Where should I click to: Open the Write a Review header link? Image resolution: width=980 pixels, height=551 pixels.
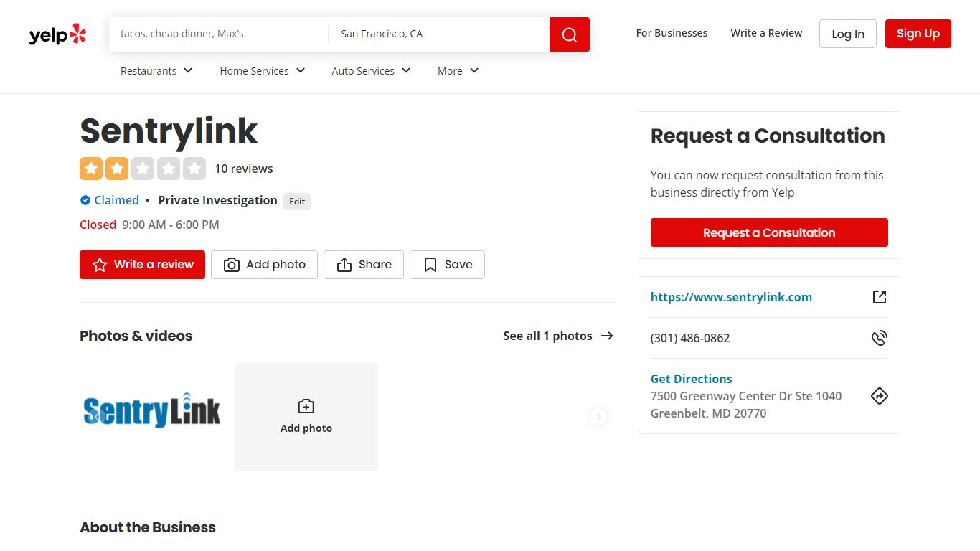(766, 33)
